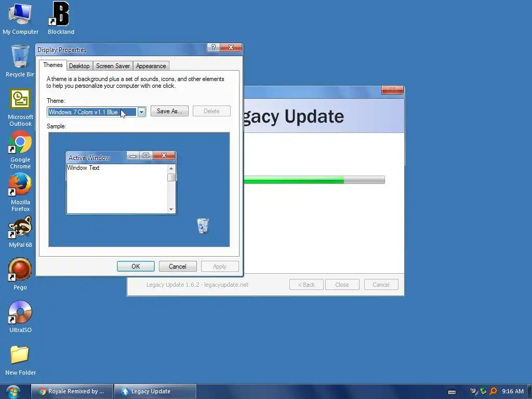Switch to Legacy Update taskbar button
Image resolution: width=532 pixels, height=399 pixels.
click(155, 391)
